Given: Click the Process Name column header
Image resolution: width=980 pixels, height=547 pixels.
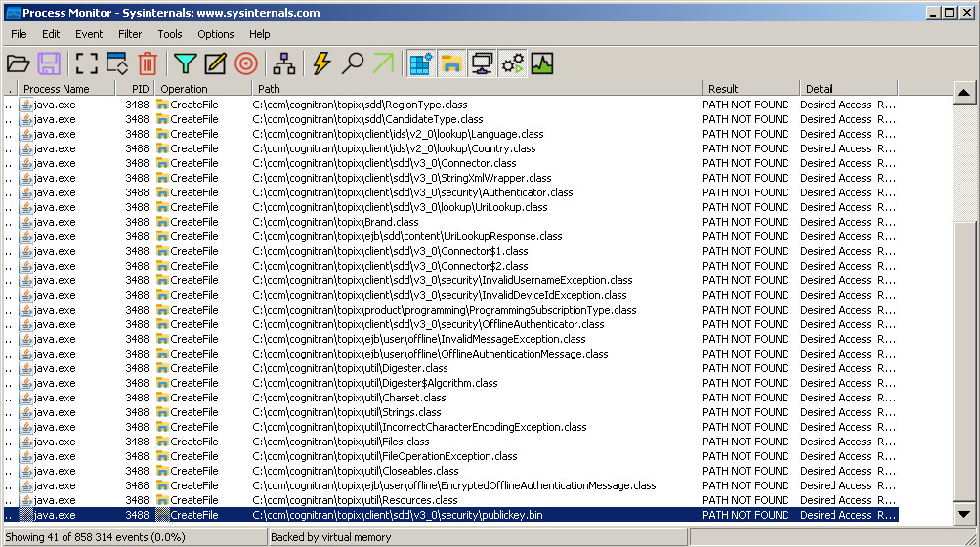Looking at the screenshot, I should click(x=66, y=89).
